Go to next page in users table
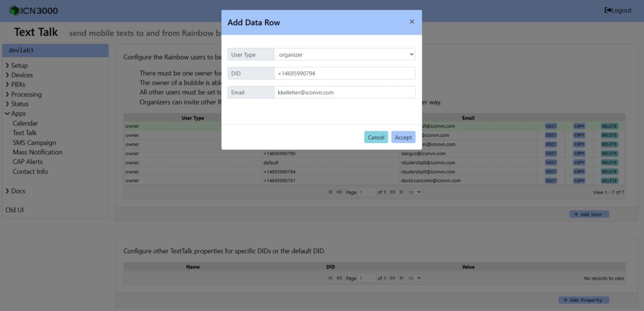The image size is (644, 311). (393, 192)
